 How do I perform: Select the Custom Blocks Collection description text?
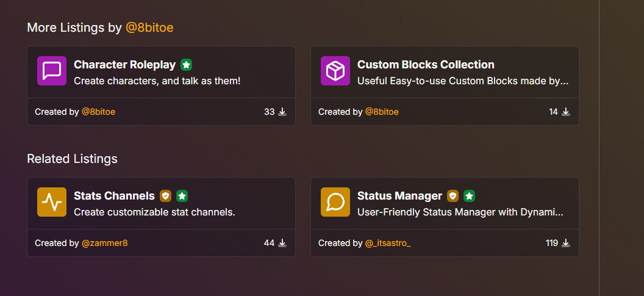[x=463, y=81]
